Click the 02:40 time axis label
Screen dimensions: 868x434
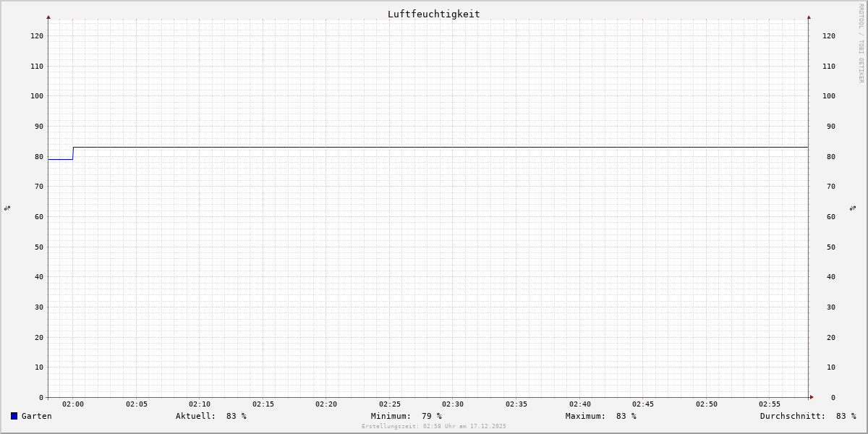580,404
